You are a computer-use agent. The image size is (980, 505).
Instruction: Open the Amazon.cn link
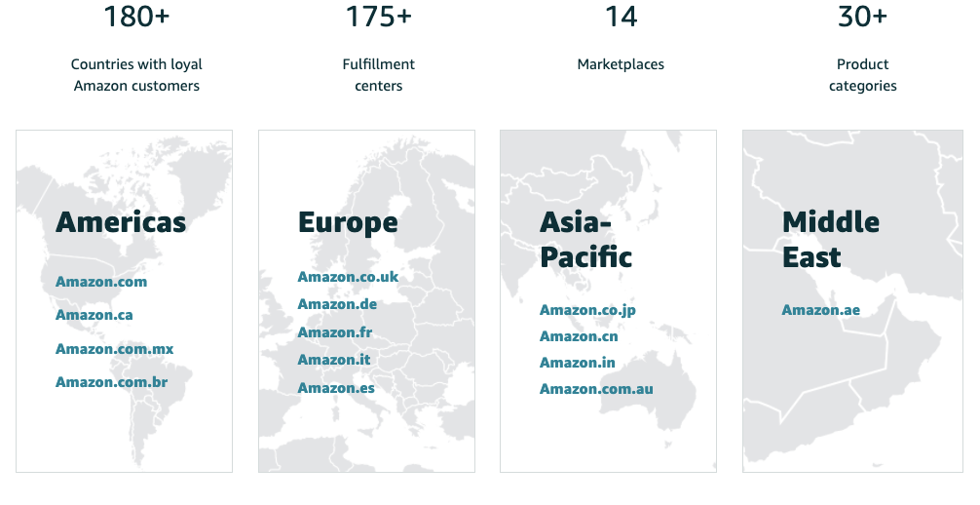click(x=579, y=336)
